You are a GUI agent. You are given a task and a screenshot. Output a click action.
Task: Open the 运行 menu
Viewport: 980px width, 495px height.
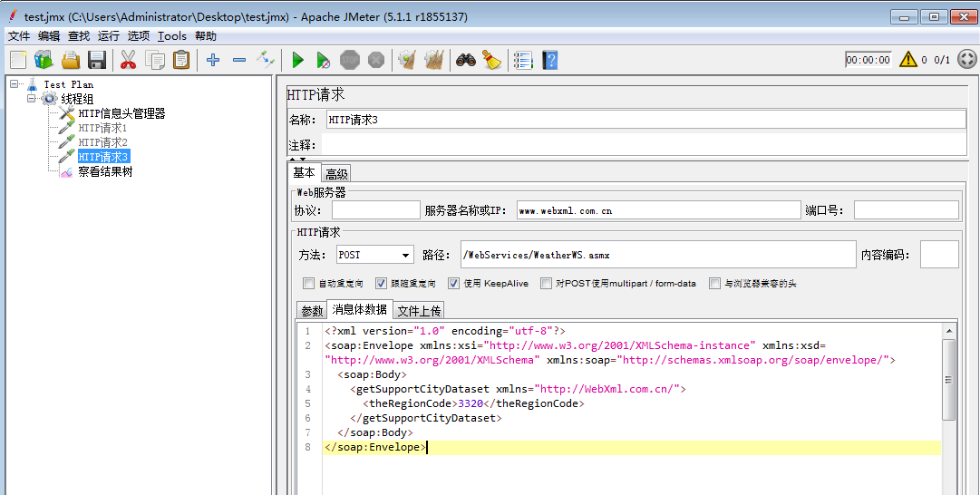click(x=109, y=36)
